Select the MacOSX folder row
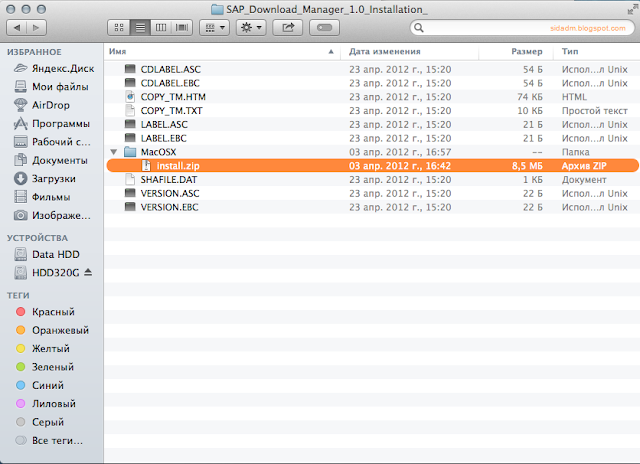The height and width of the screenshot is (464, 640). [x=371, y=152]
